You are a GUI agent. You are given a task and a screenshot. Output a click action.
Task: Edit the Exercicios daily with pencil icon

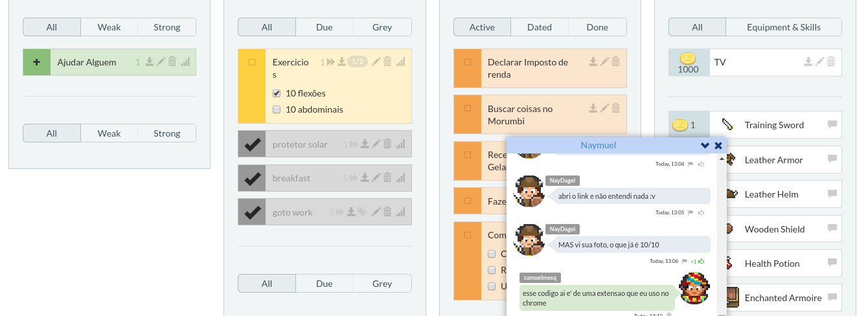coord(376,62)
